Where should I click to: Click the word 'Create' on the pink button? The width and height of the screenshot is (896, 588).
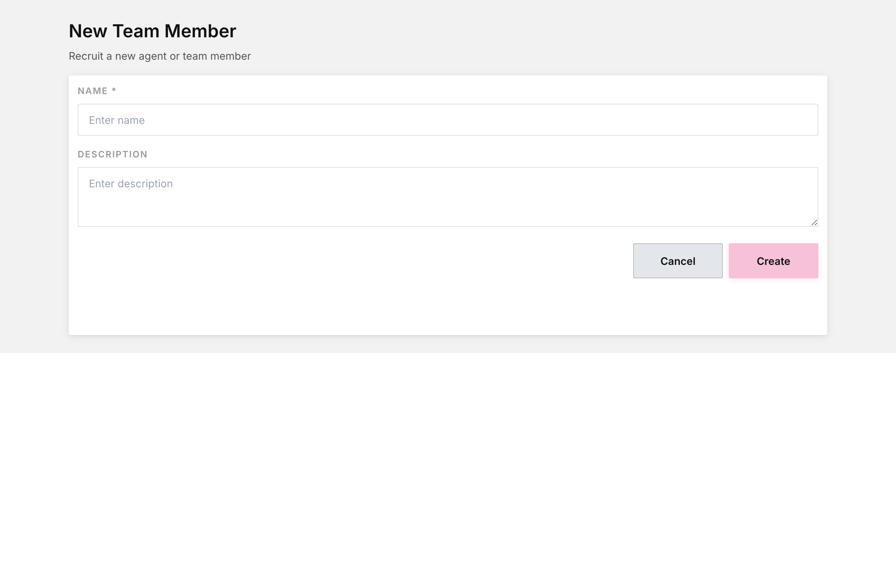coord(773,261)
